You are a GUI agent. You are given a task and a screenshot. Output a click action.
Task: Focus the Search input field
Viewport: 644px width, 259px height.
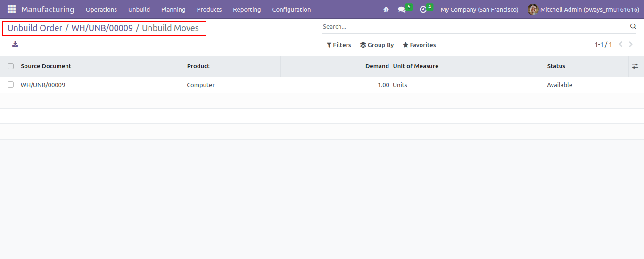[474, 27]
